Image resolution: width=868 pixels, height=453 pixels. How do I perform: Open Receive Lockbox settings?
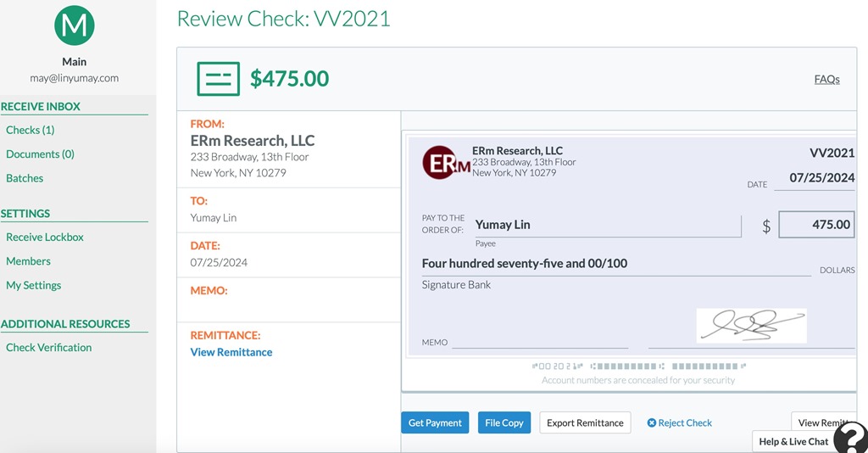(45, 238)
